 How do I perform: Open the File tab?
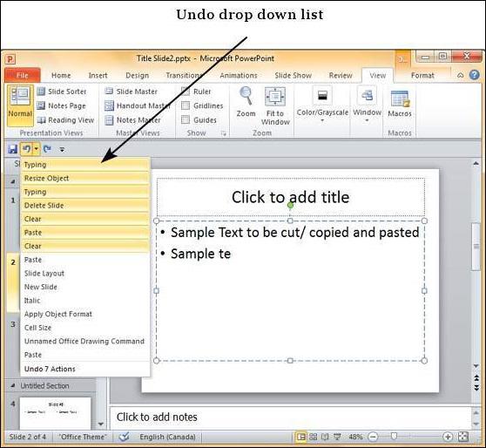(x=23, y=75)
